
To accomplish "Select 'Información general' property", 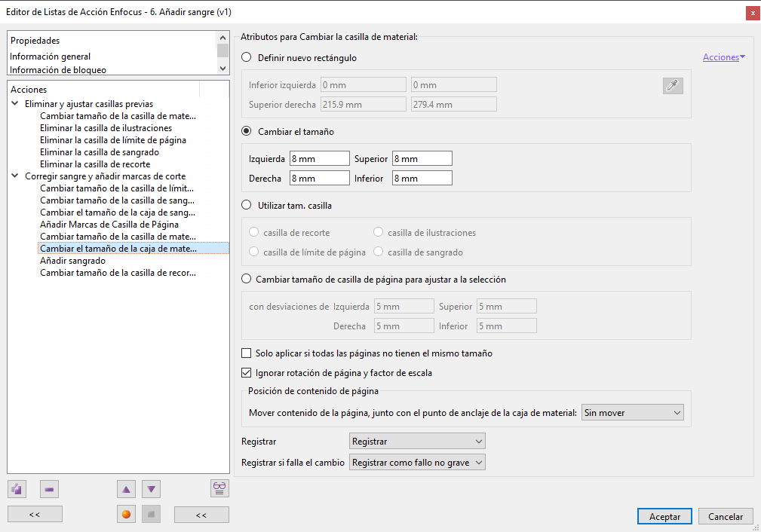I will tap(51, 57).
